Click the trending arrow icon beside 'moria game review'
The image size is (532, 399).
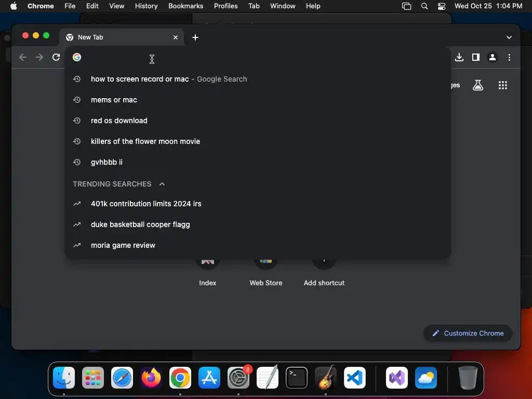(x=77, y=245)
